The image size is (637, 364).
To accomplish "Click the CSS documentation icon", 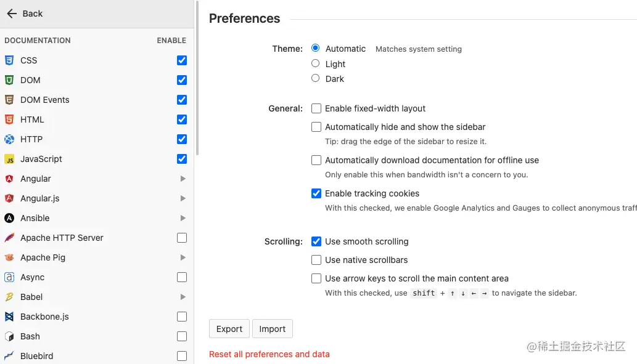I will tap(9, 60).
